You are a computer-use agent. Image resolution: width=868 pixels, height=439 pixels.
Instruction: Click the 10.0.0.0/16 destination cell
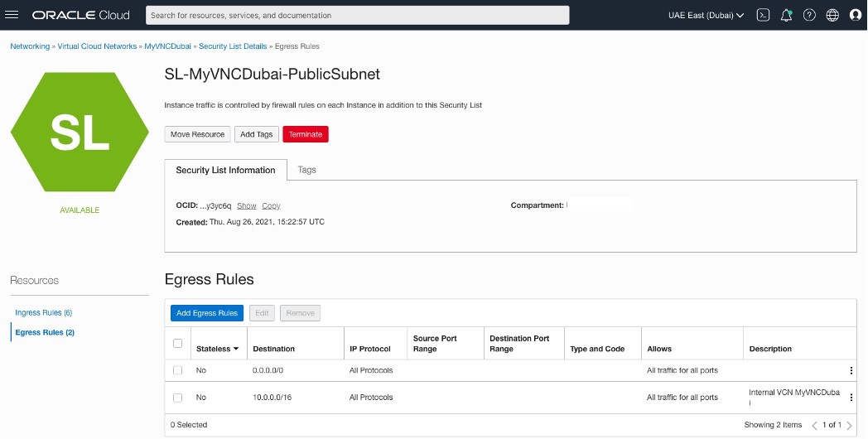[x=272, y=398]
